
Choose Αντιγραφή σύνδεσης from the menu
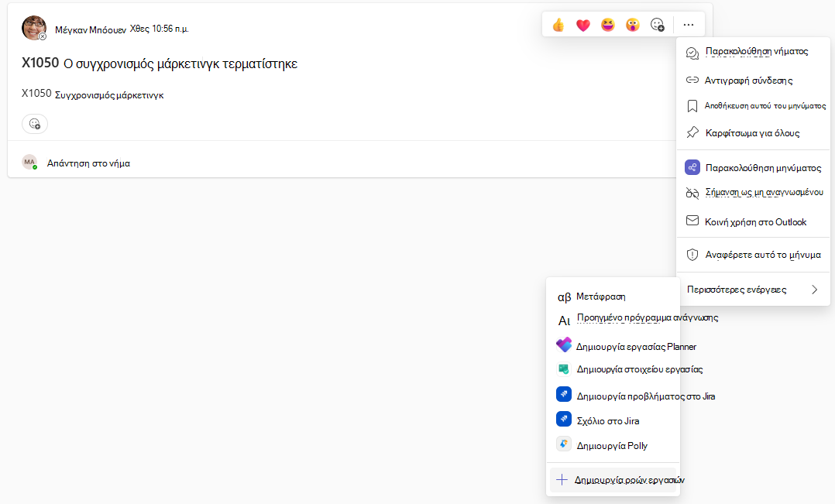pyautogui.click(x=753, y=81)
